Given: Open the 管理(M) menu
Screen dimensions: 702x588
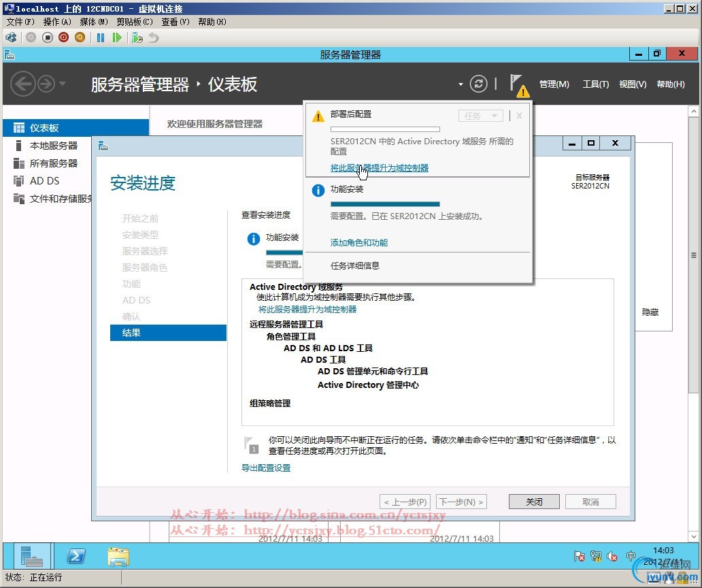Looking at the screenshot, I should click(x=554, y=84).
